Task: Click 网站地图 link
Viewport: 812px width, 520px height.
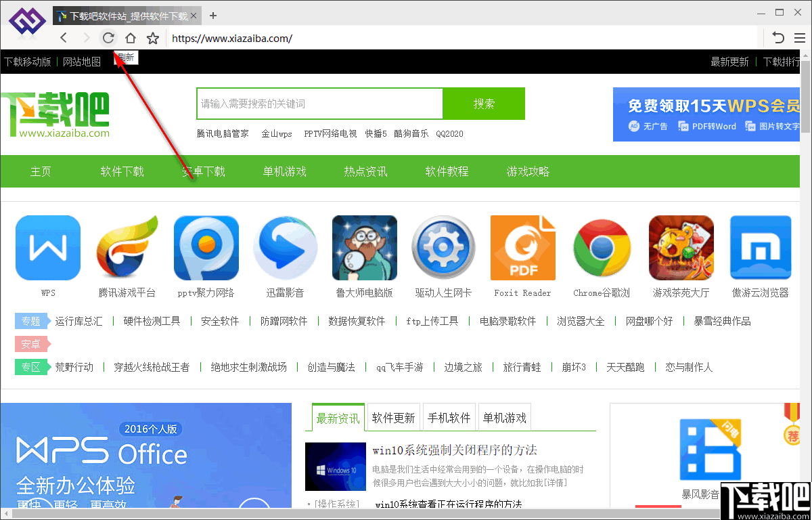Action: click(82, 62)
